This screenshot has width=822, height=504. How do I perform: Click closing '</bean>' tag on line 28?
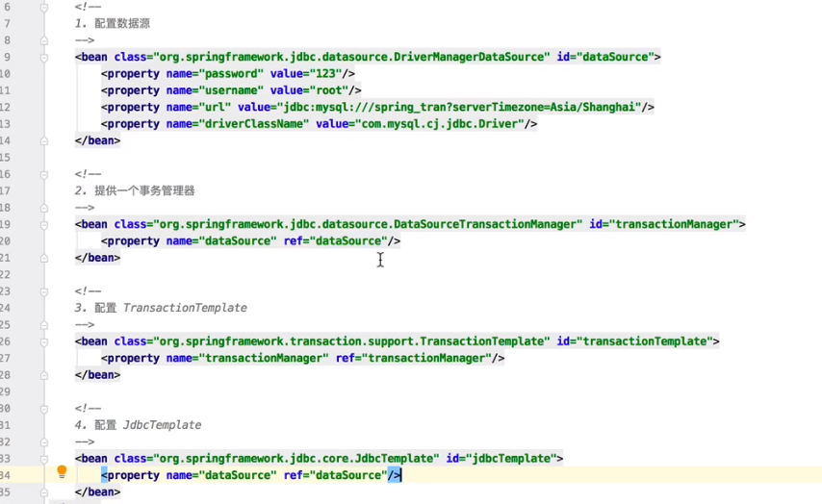97,375
